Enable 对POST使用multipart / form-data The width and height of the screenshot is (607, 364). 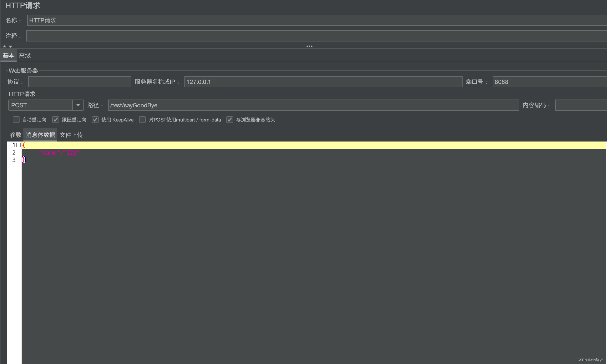[x=142, y=120]
